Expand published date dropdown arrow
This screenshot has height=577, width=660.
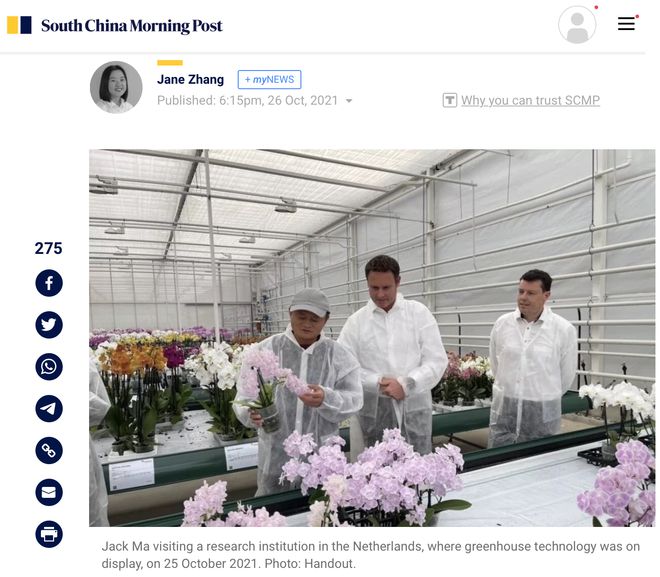point(349,101)
